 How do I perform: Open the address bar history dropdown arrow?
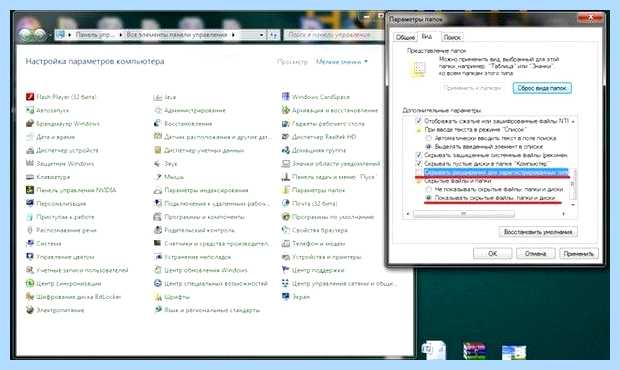(x=261, y=35)
